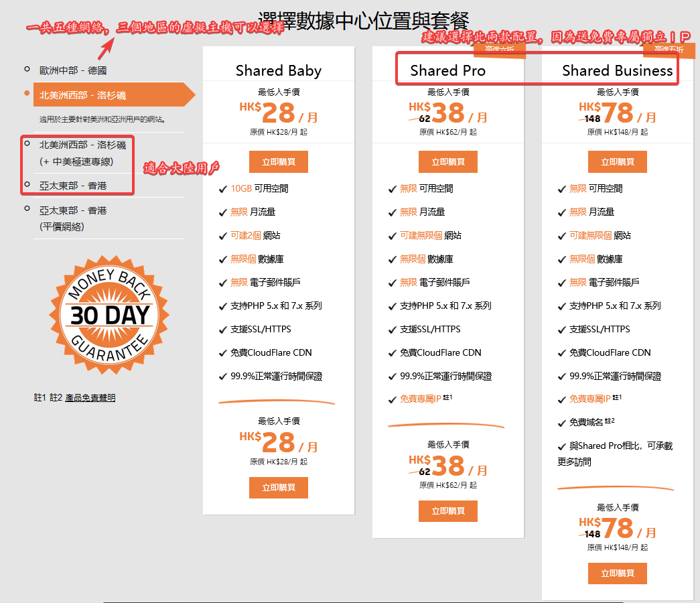Click the checkmark beside Shared Pro 免費專屬IP
The image size is (700, 603).
pos(393,400)
